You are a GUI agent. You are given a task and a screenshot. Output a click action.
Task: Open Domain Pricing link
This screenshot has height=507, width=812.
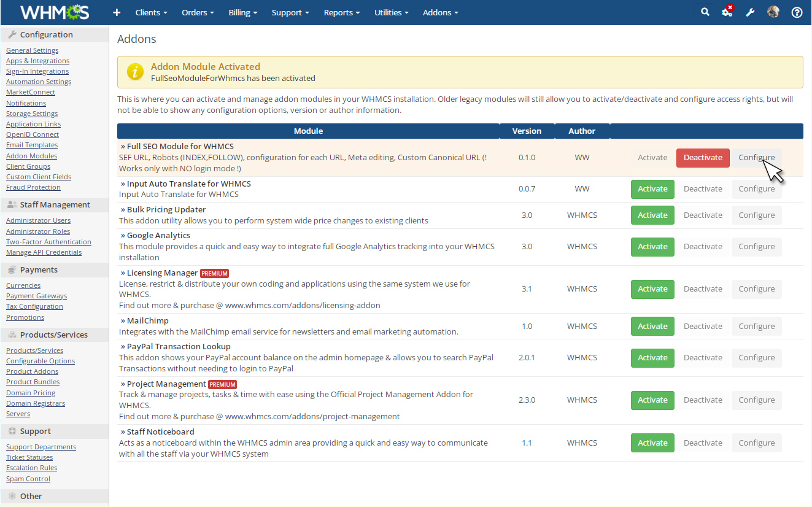(31, 393)
